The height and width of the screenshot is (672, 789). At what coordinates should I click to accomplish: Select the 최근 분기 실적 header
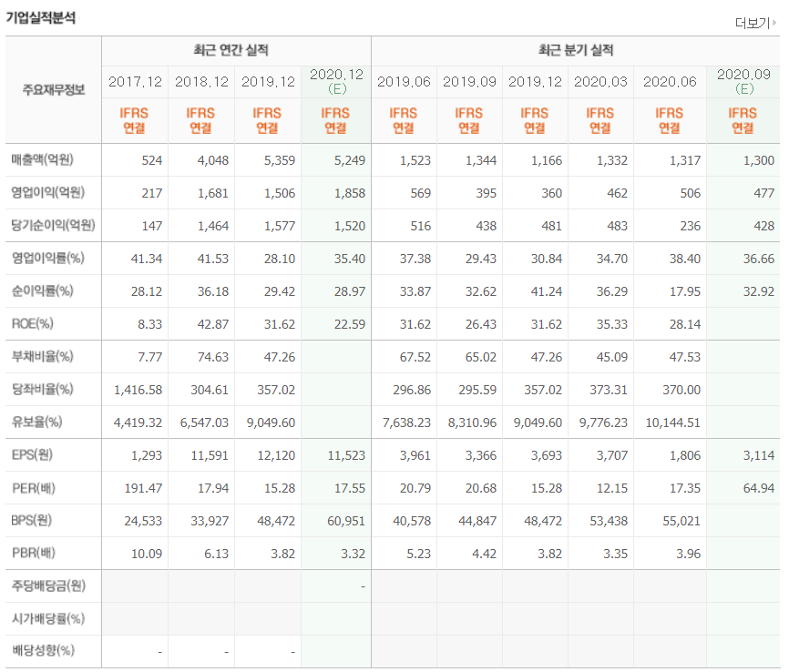point(576,50)
